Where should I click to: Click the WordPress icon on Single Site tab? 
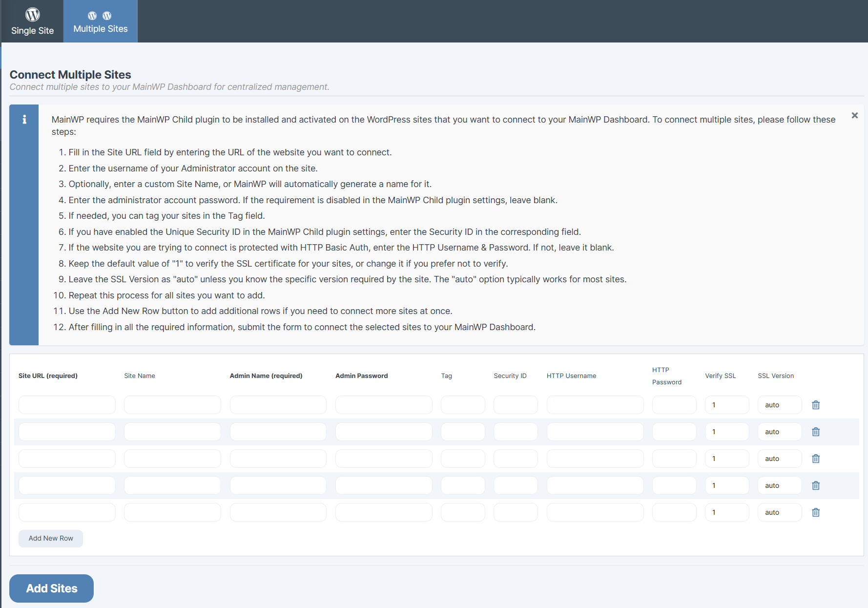(32, 14)
